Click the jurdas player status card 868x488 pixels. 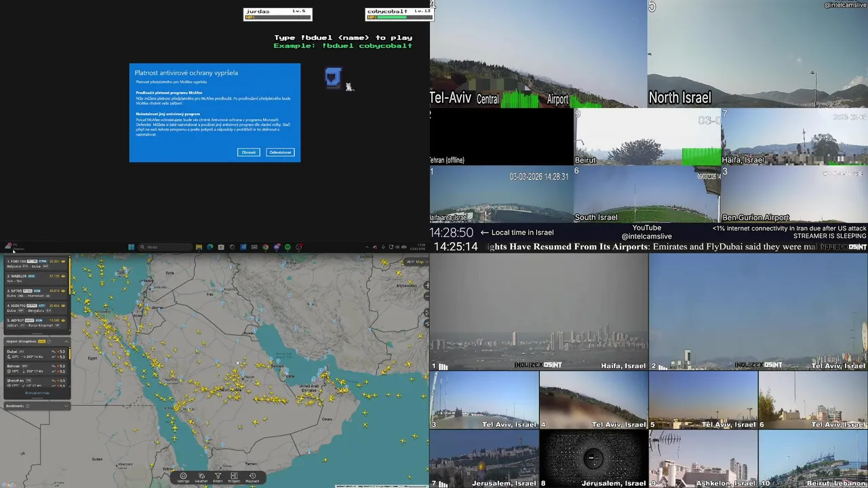pos(277,14)
